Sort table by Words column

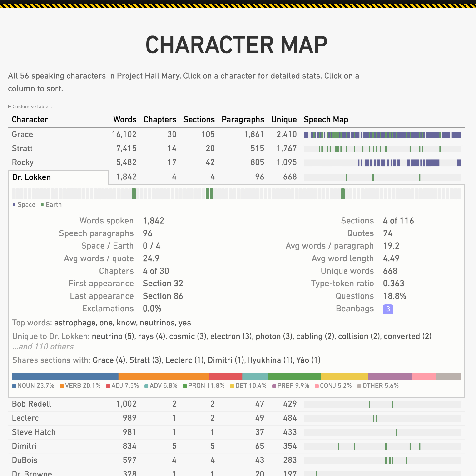(125, 120)
